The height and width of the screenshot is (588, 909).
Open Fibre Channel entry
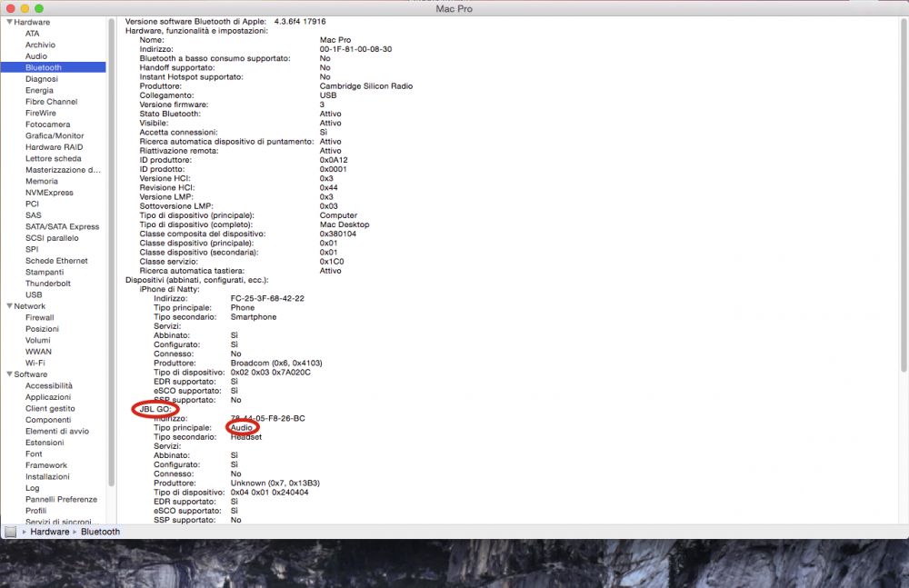pyautogui.click(x=51, y=102)
